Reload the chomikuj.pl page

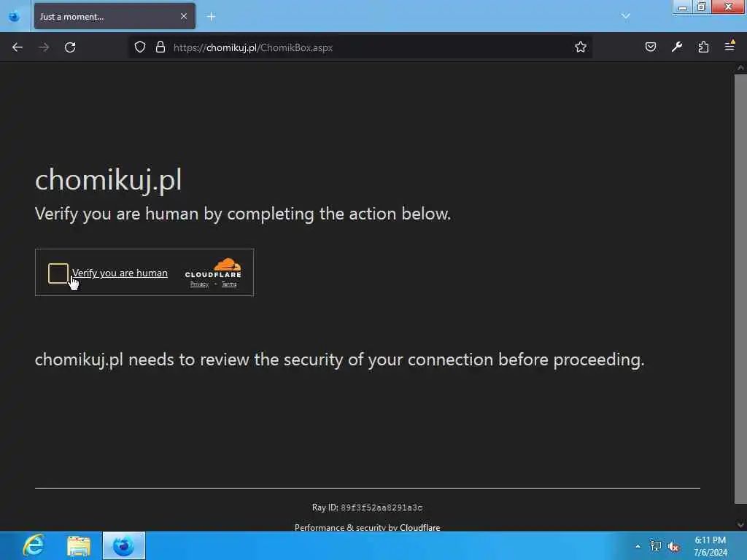point(70,47)
